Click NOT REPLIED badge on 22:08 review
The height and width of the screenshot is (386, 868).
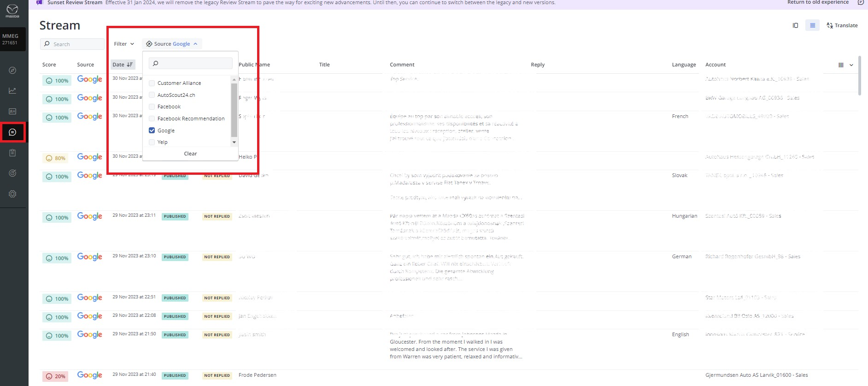coord(217,316)
